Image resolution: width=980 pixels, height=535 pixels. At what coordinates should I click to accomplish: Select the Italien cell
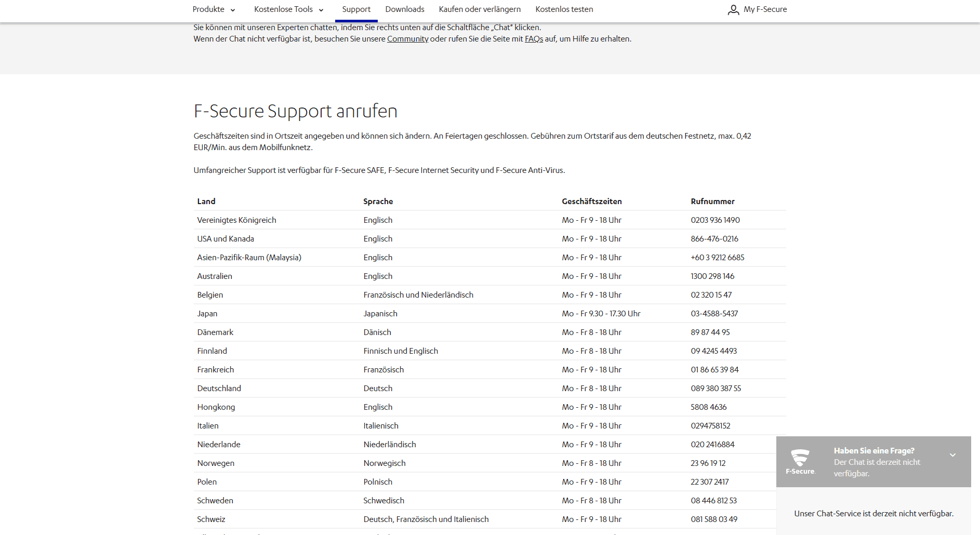click(x=208, y=426)
